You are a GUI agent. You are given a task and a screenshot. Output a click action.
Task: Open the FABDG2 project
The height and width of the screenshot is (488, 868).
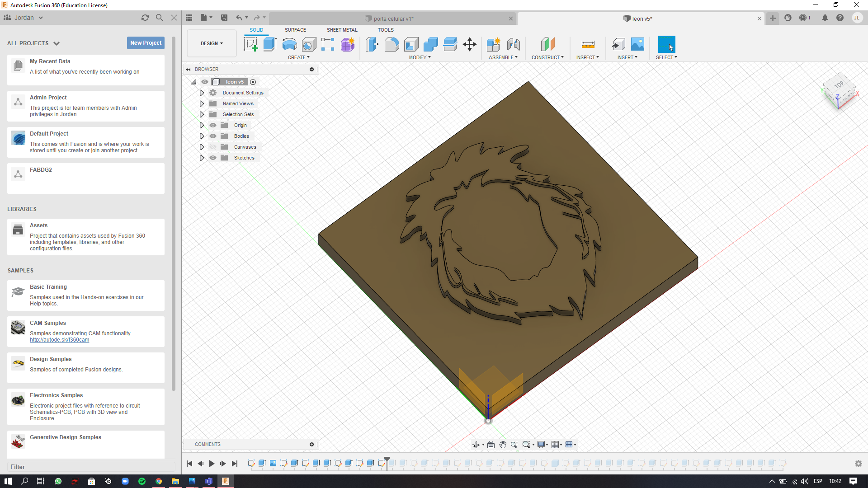(x=86, y=178)
